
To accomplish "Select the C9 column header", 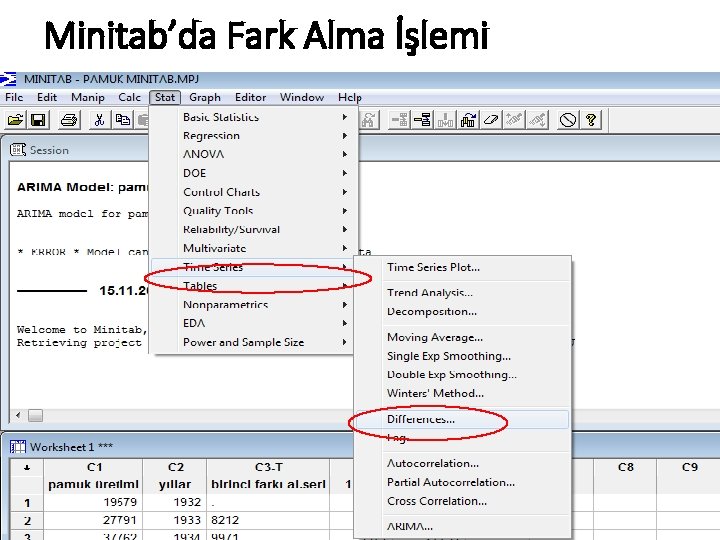I will pos(689,467).
